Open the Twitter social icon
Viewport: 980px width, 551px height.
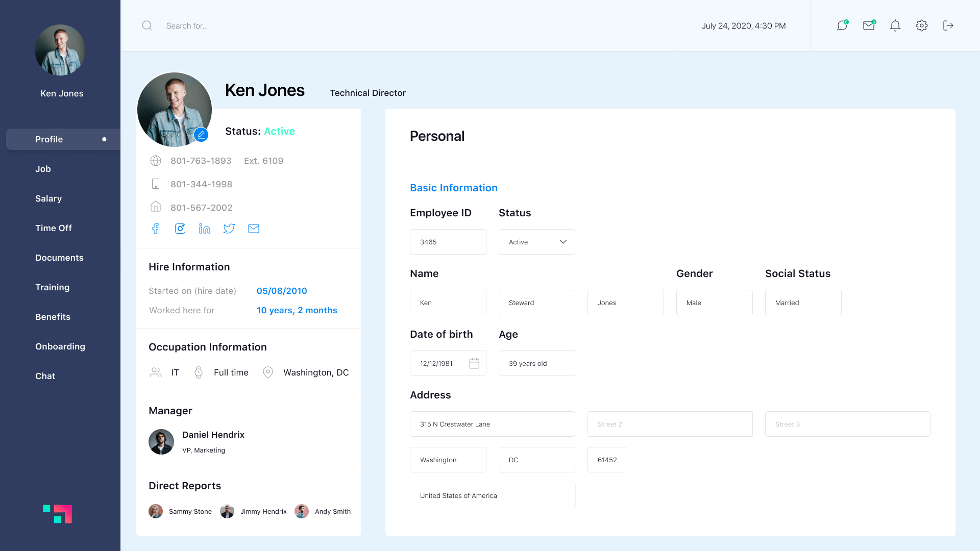tap(229, 229)
